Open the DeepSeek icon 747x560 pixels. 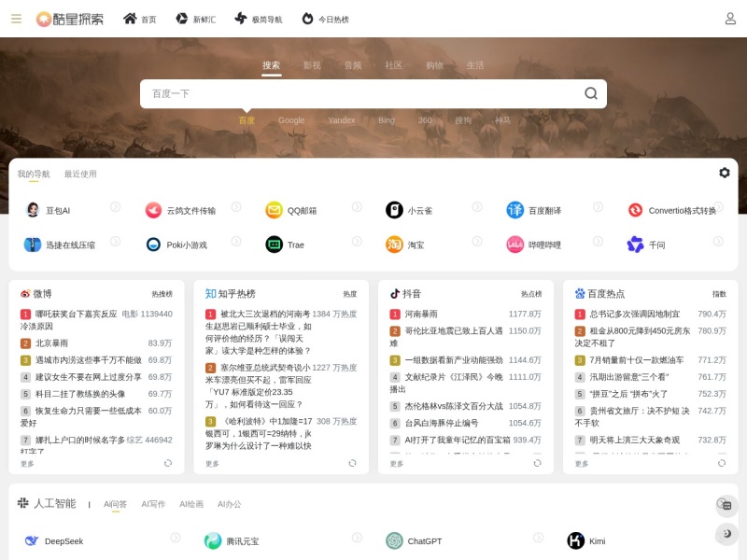coord(32,541)
